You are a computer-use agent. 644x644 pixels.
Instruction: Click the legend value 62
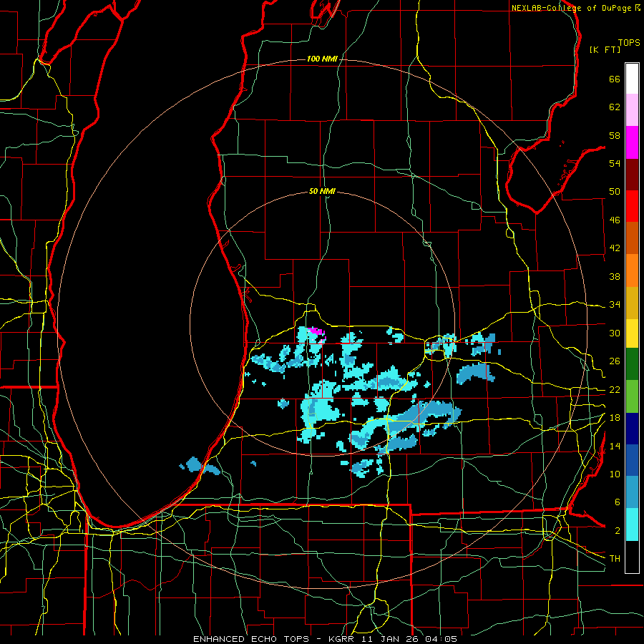615,107
